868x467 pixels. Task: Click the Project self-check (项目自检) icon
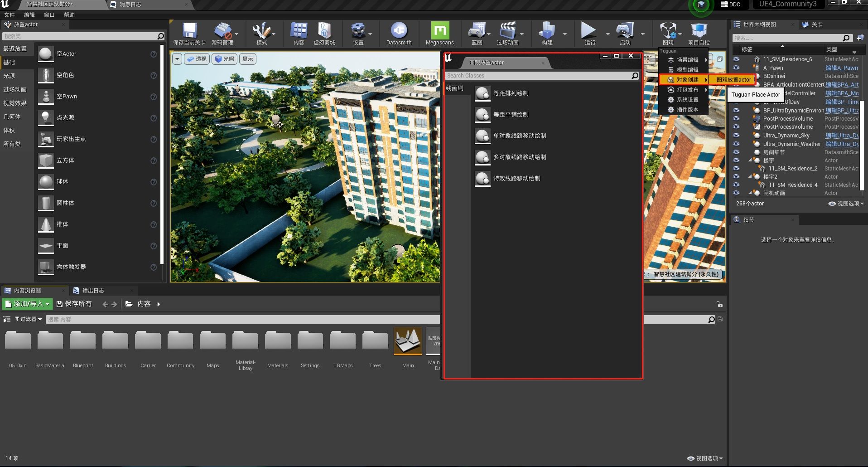coord(699,31)
